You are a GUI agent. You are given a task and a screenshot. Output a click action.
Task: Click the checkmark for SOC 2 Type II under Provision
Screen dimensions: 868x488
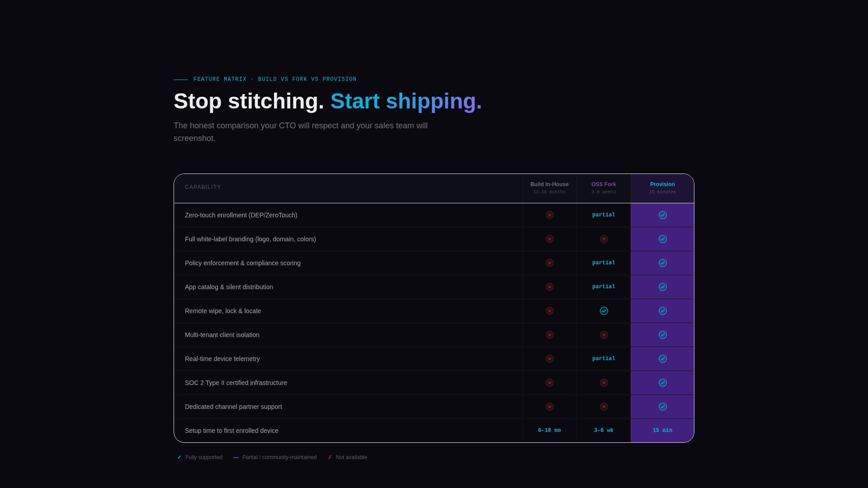[662, 382]
